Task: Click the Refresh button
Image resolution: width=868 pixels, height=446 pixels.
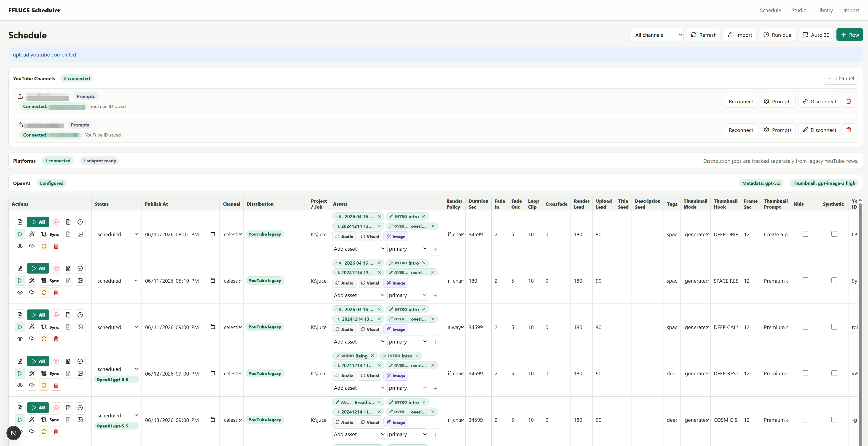Action: click(704, 35)
